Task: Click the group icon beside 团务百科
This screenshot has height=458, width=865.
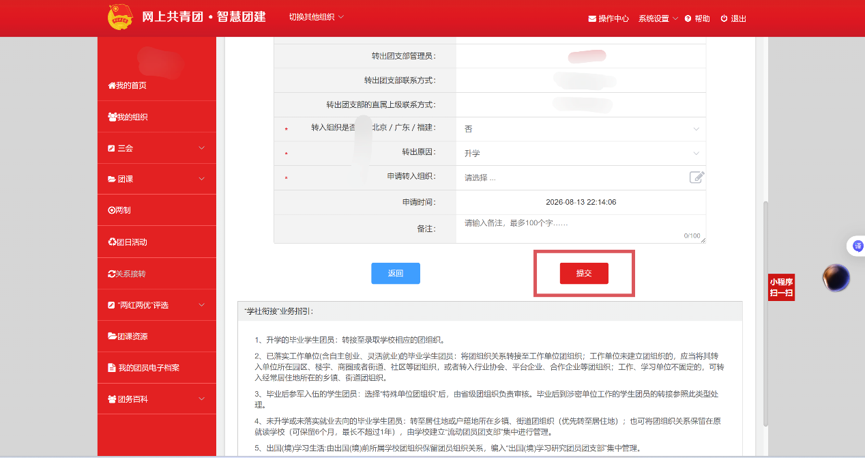Action: [112, 399]
